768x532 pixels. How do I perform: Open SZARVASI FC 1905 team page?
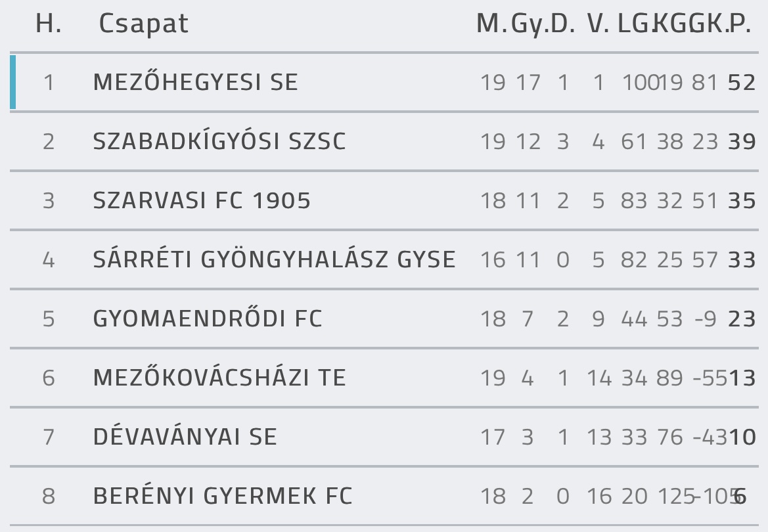click(202, 200)
